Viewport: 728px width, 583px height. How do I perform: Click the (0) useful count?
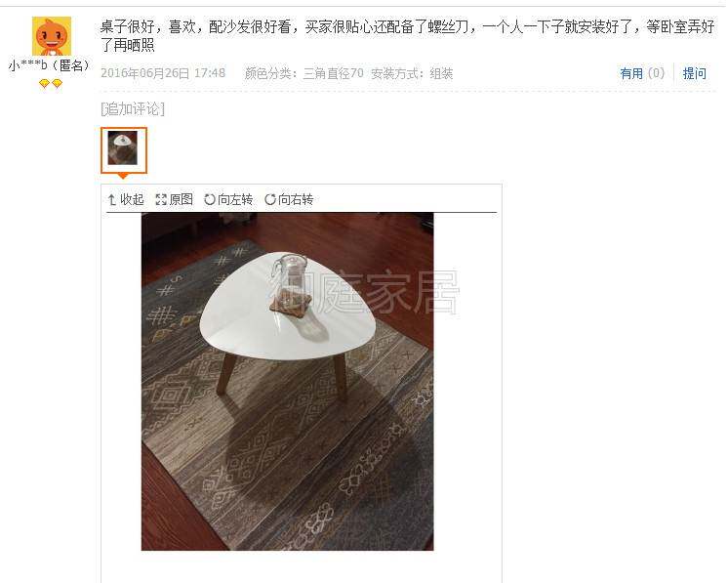click(x=656, y=73)
